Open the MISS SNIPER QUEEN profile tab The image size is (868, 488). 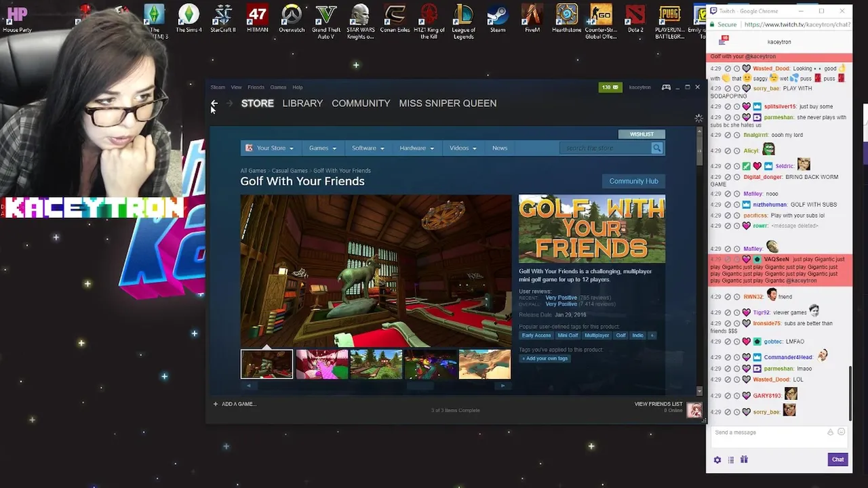448,103
